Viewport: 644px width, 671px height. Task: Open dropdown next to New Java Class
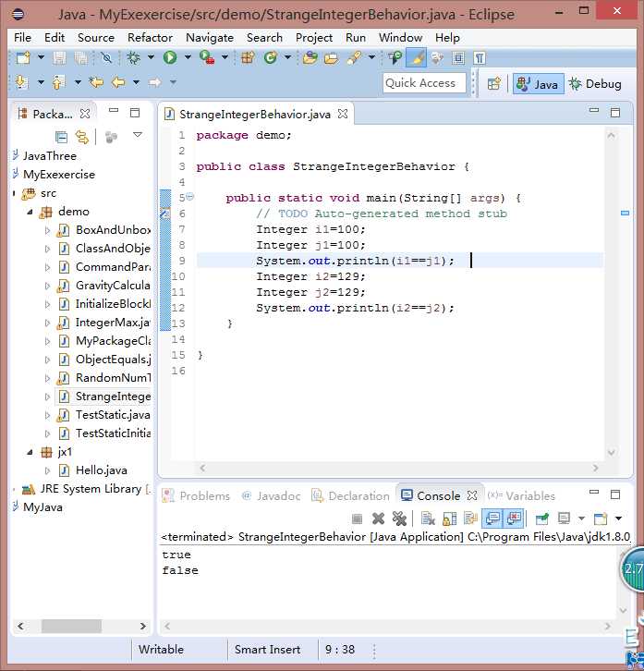[287, 57]
